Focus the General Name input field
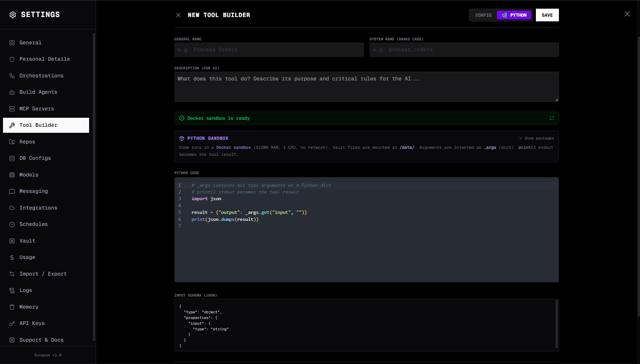 pos(269,50)
